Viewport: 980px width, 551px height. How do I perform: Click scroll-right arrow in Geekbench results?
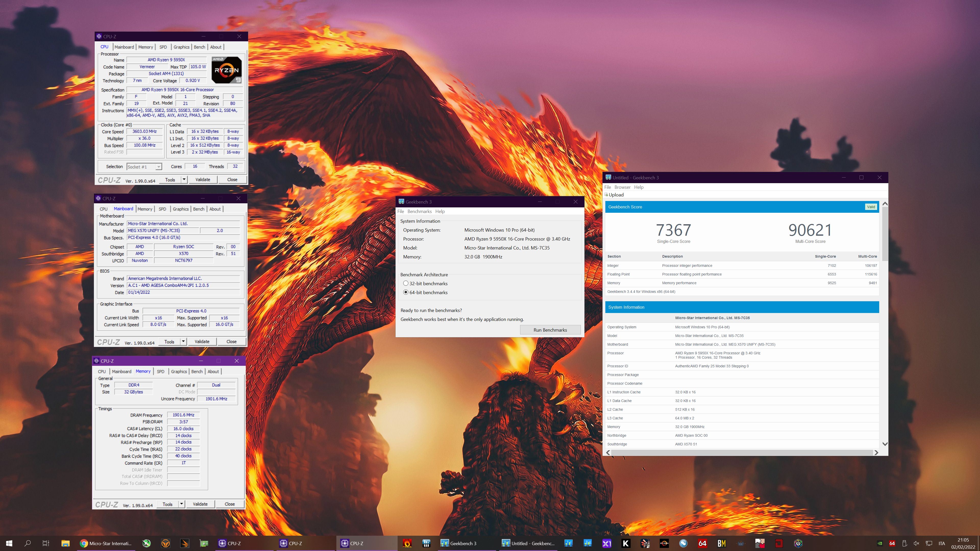pos(876,453)
